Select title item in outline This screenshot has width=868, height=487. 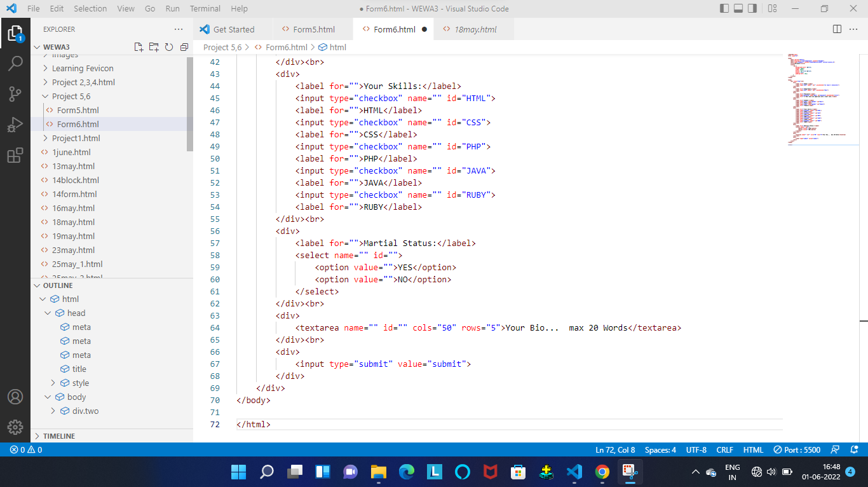(x=79, y=369)
